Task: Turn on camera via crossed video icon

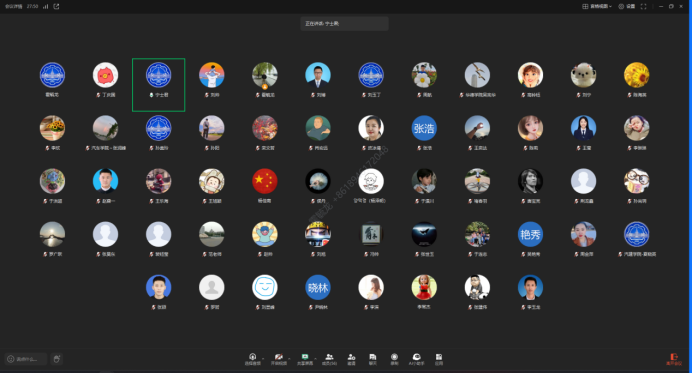Action: pos(278,359)
